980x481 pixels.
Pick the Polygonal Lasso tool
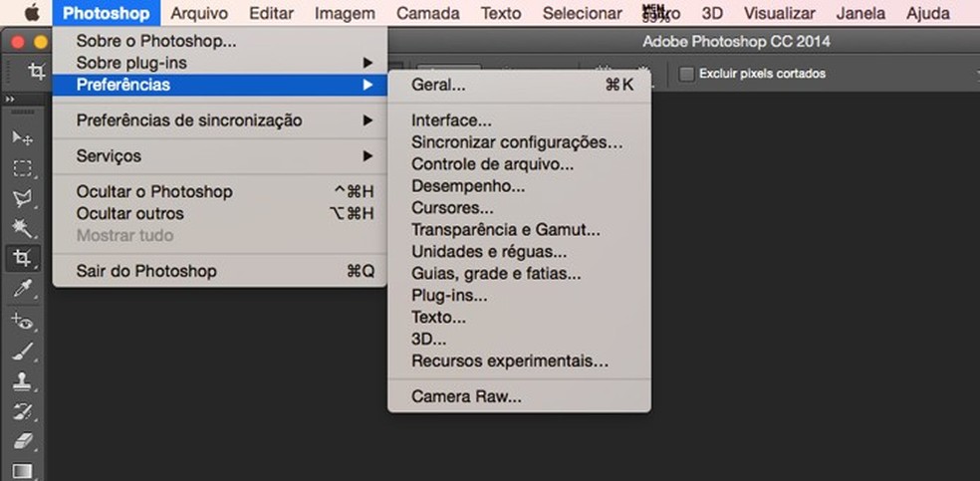point(22,197)
